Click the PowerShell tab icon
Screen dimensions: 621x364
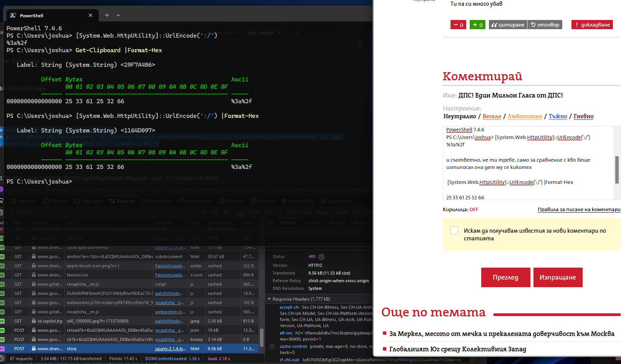coord(13,15)
